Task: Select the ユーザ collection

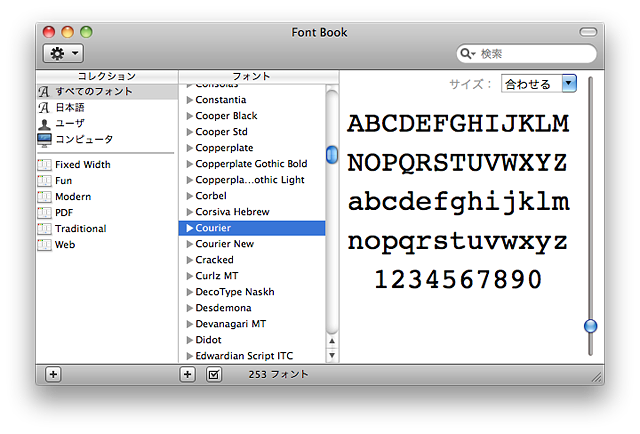Action: pyautogui.click(x=107, y=123)
